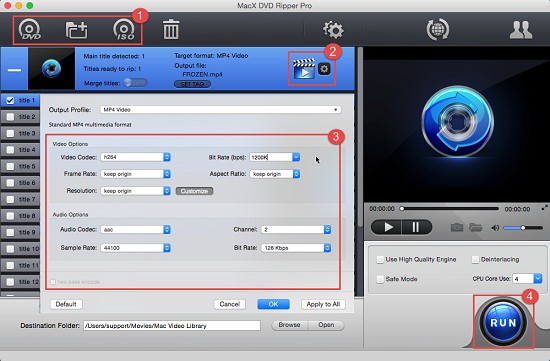This screenshot has height=361, width=550.
Task: Load a DVD disc source
Action: click(x=30, y=30)
